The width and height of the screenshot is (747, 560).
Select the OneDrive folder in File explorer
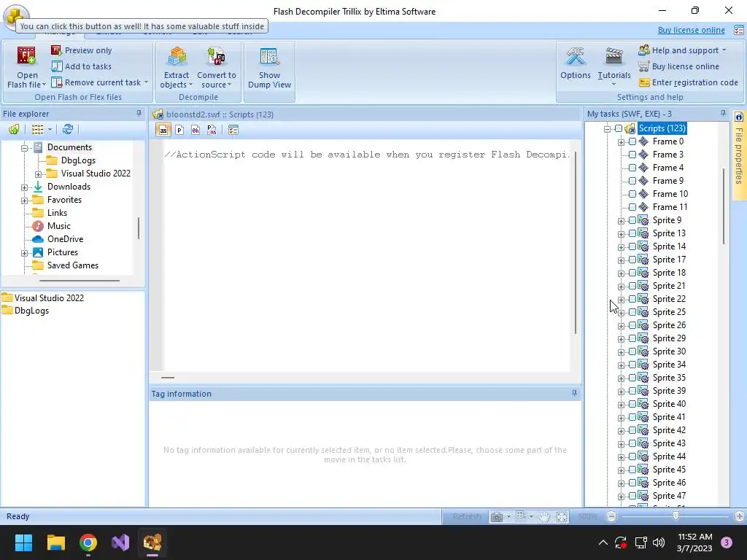pyautogui.click(x=65, y=239)
